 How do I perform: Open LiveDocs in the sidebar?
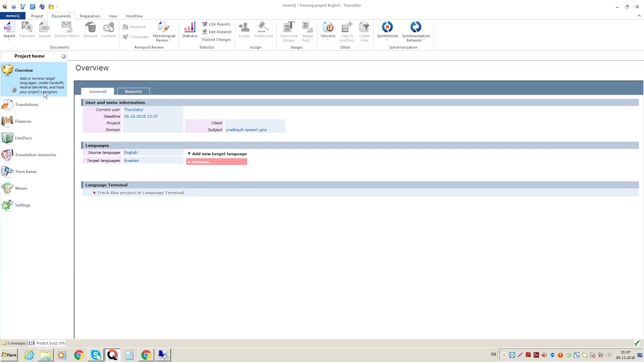click(x=23, y=138)
